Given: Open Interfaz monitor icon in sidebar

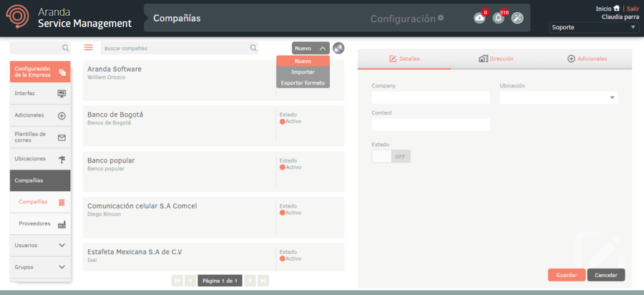Looking at the screenshot, I should [x=62, y=94].
